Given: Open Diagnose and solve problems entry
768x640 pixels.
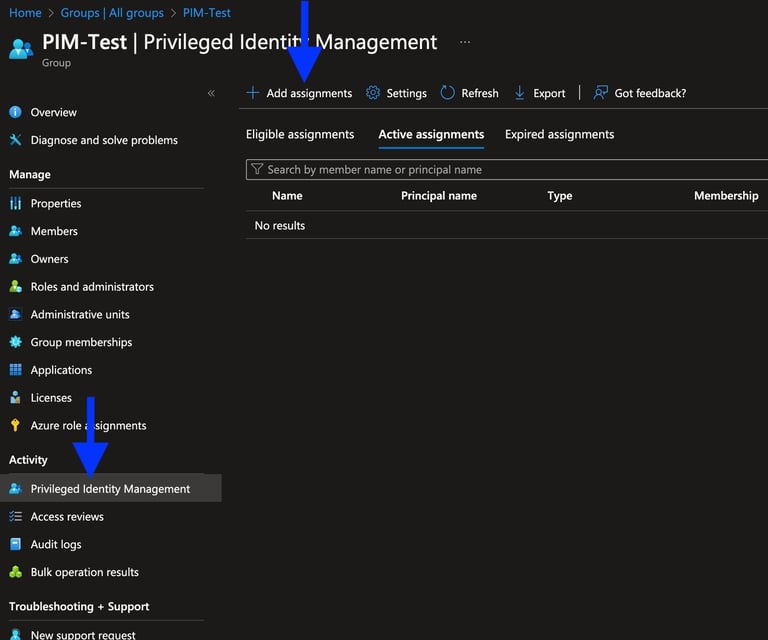Looking at the screenshot, I should [104, 140].
